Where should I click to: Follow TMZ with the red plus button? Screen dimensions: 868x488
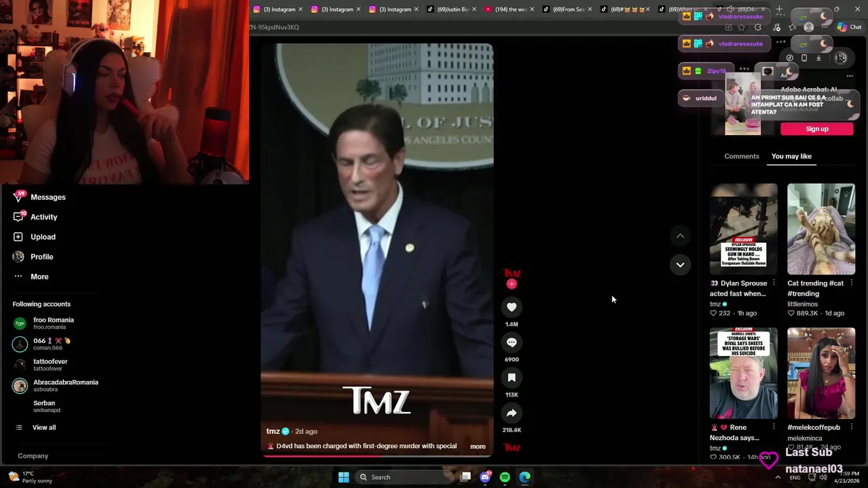coord(511,285)
